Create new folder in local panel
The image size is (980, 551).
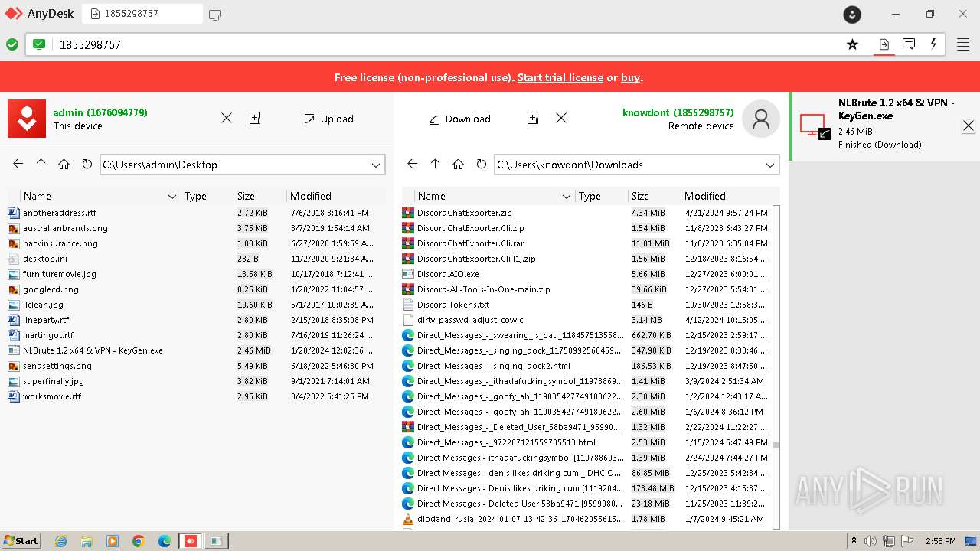pyautogui.click(x=255, y=118)
